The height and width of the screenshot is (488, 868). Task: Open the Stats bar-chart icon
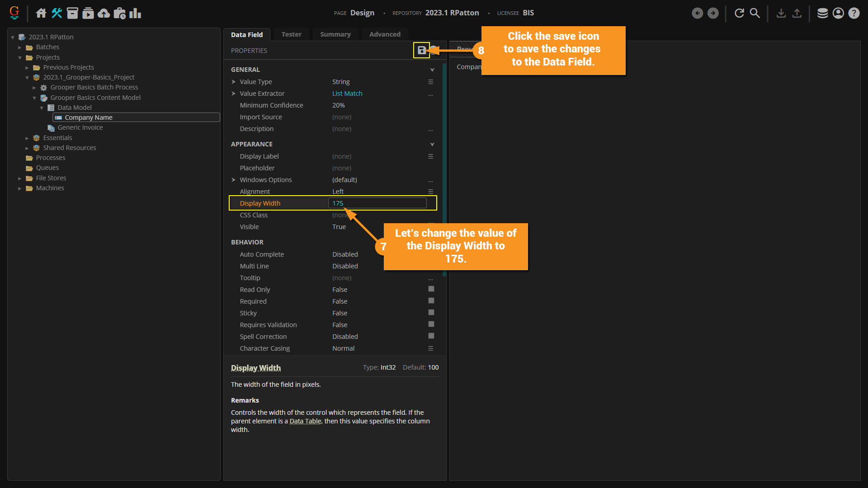coord(135,13)
